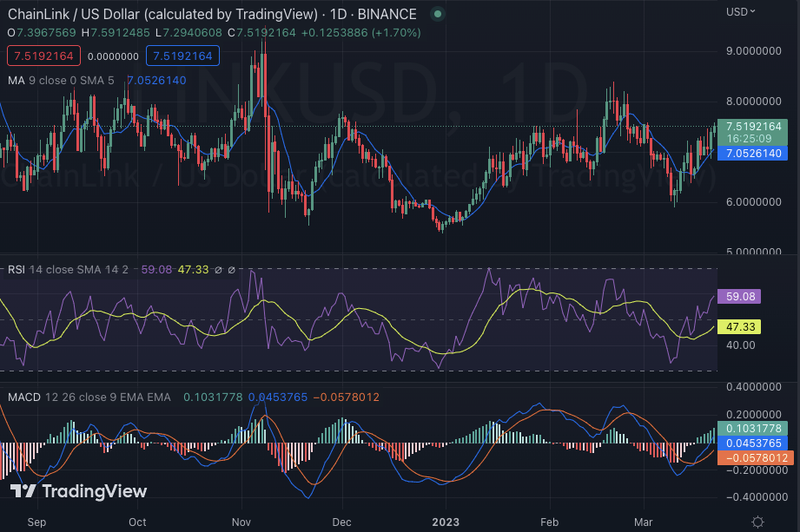800x532 pixels.
Task: Click the Nov label on the time axis
Action: [241, 522]
